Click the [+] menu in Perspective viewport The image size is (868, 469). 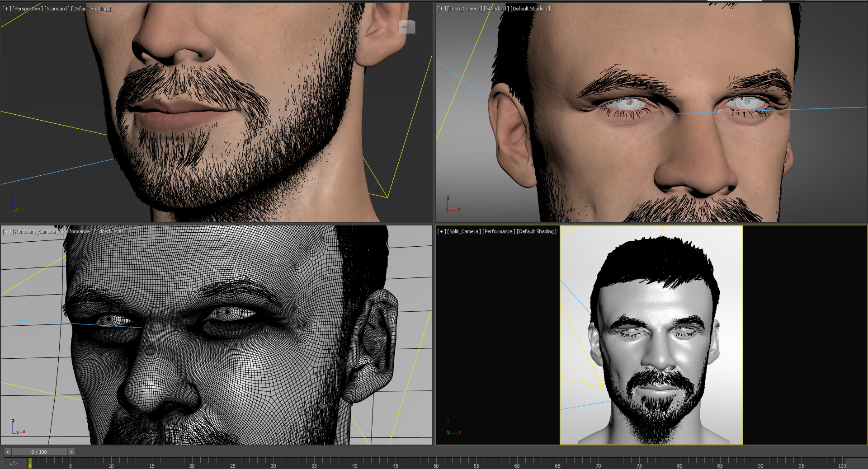coord(6,9)
